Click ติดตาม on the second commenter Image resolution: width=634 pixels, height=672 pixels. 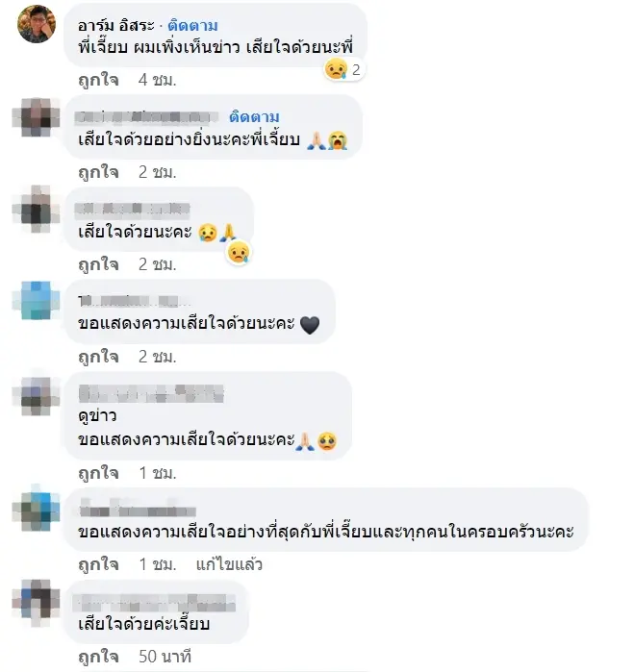(254, 116)
